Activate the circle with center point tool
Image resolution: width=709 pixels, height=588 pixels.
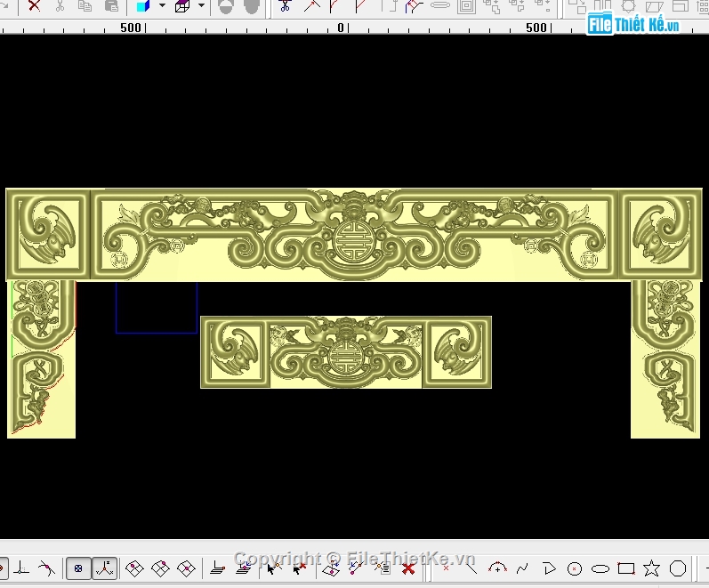pyautogui.click(x=575, y=568)
